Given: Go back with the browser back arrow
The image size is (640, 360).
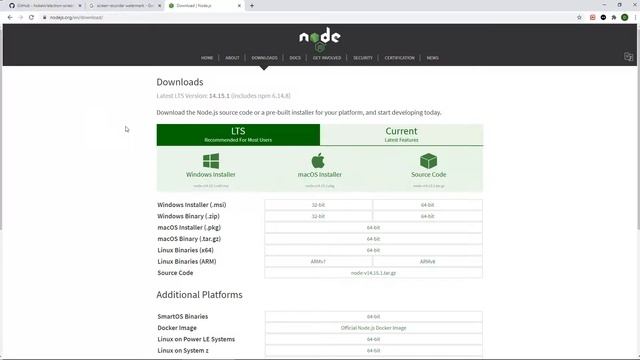Looking at the screenshot, I should tap(10, 18).
